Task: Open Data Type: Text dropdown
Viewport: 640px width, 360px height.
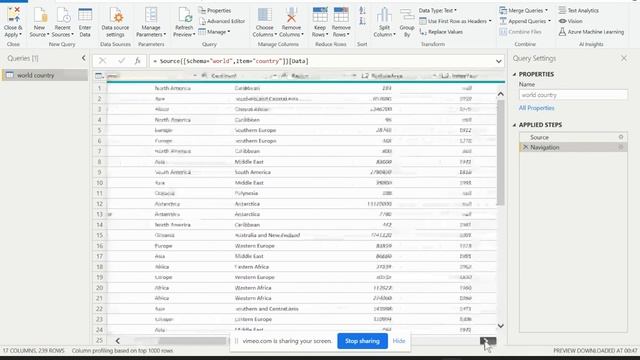Action: [438, 10]
